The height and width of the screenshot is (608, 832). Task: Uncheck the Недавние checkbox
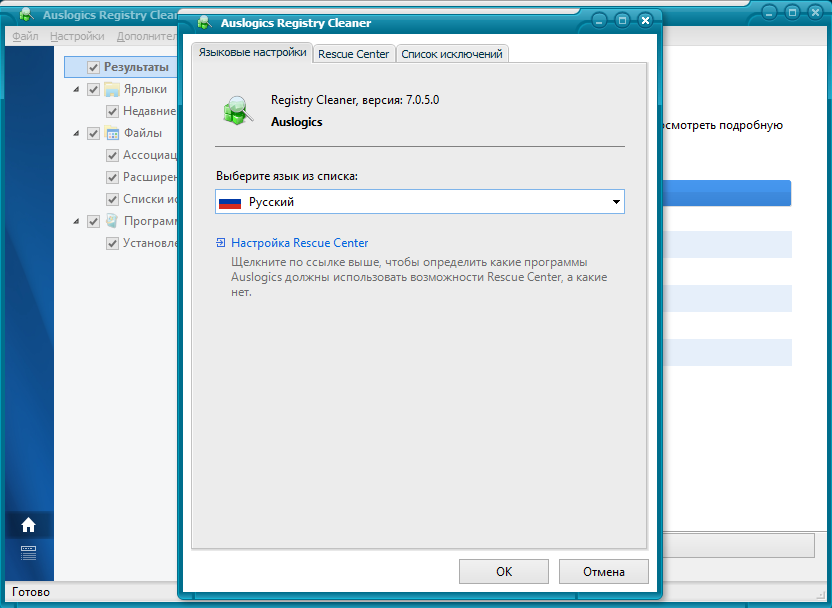tap(112, 111)
